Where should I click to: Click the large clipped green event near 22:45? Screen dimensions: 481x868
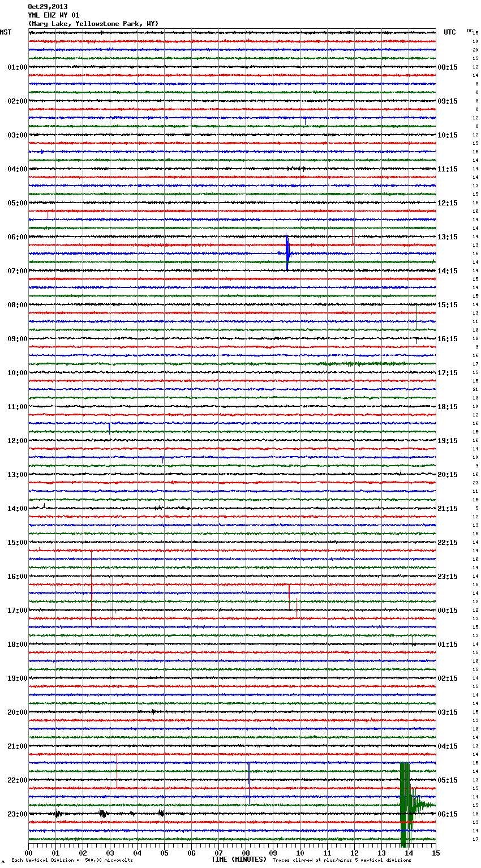(404, 805)
